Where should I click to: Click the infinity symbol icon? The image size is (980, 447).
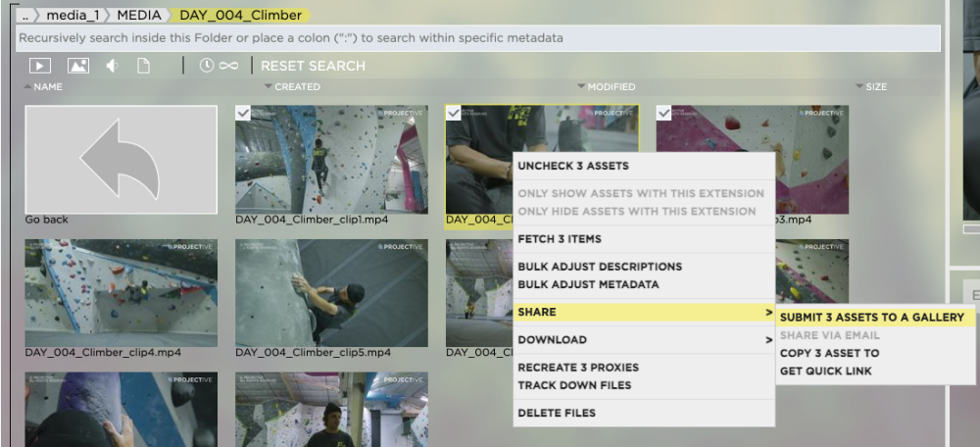[x=228, y=65]
